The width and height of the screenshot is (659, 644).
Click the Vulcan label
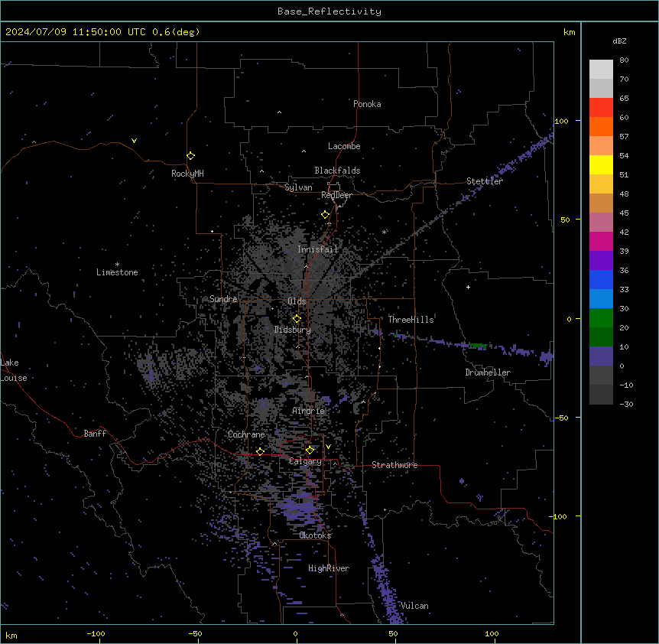point(414,606)
